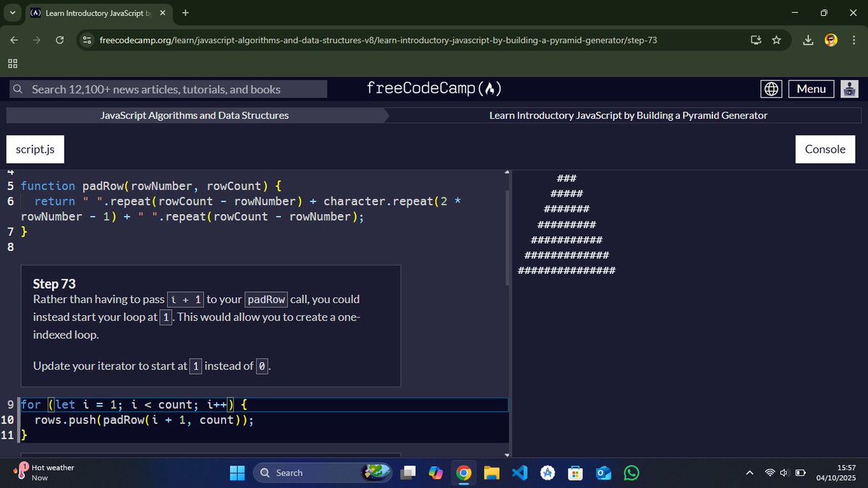868x488 pixels.
Task: Open WhatsApp from the taskbar
Action: point(631,473)
